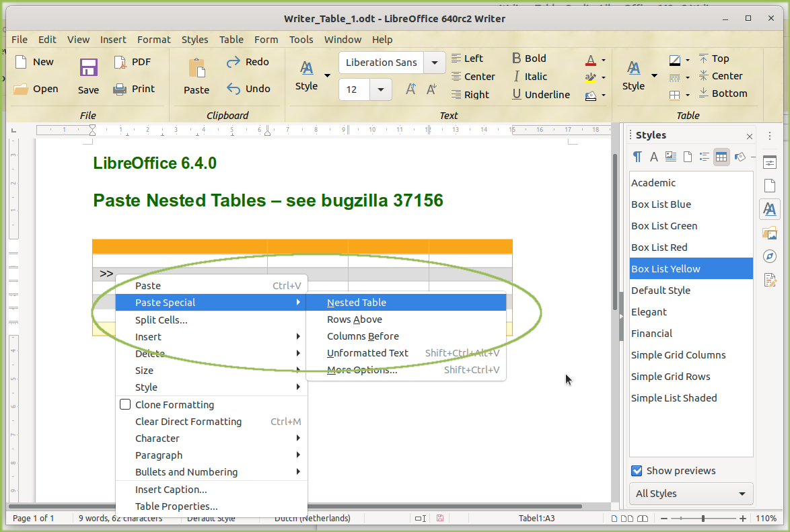Screen dimensions: 790x532
Task: Switch to Character Styles in Styles sidebar
Action: pos(653,157)
